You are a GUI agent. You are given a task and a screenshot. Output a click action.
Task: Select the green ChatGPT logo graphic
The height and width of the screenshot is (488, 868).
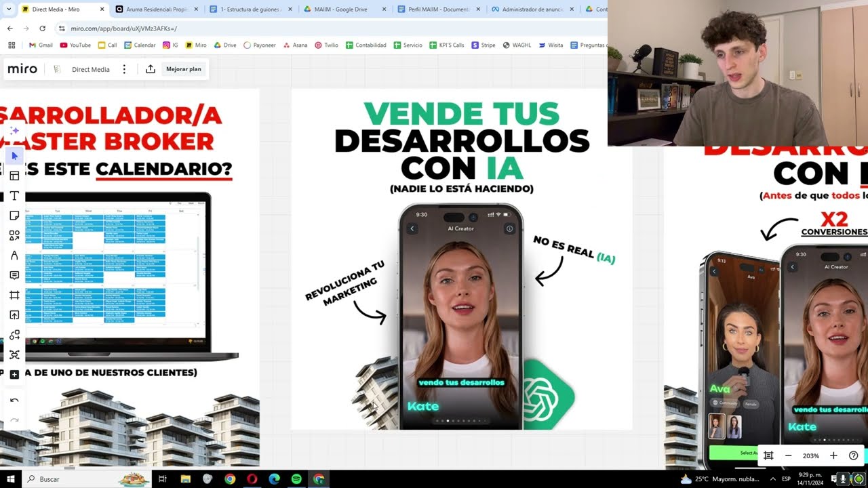[548, 396]
